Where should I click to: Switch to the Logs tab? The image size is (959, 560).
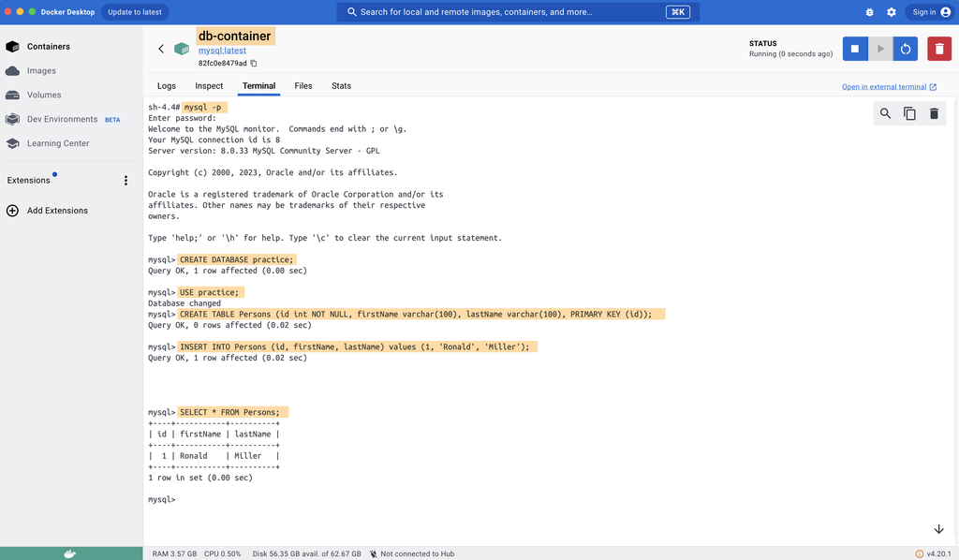(167, 85)
